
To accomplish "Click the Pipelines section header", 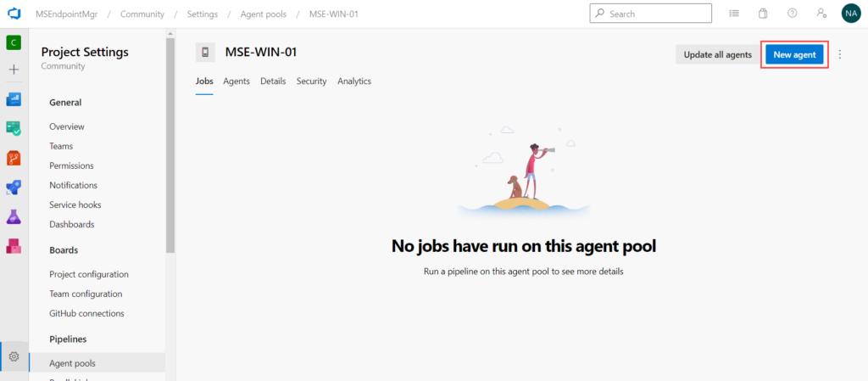I will coord(68,339).
